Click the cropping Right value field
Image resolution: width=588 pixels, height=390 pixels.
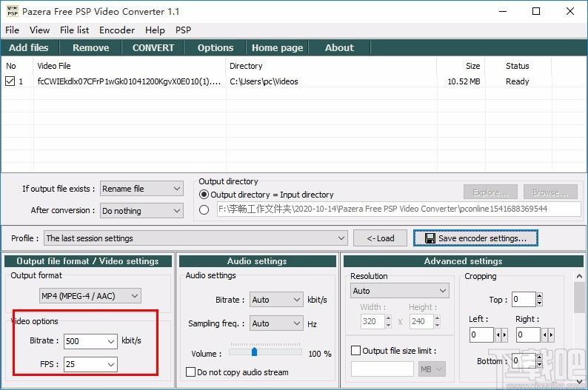point(528,334)
